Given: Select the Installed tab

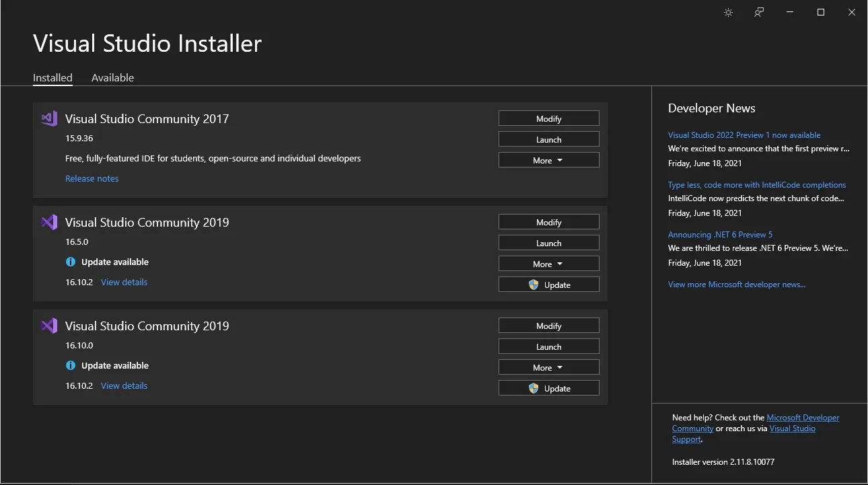Looking at the screenshot, I should pos(52,77).
